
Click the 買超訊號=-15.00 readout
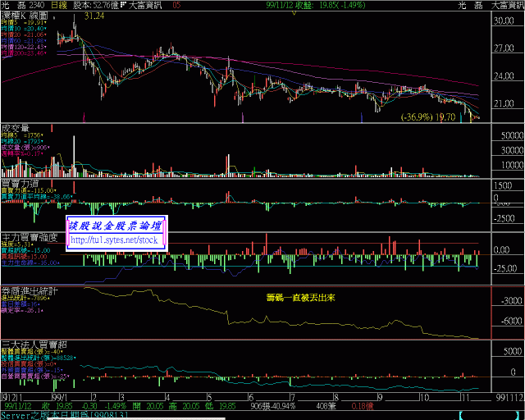(x=25, y=250)
